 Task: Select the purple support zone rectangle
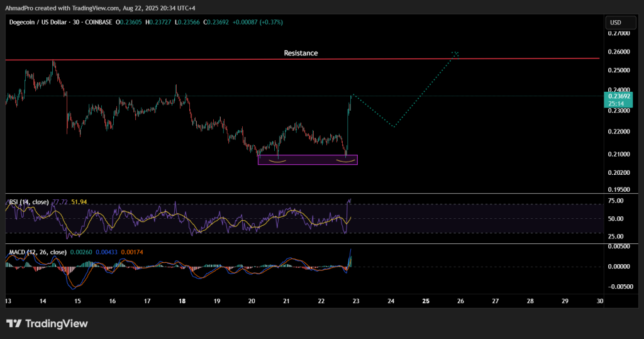[308, 160]
